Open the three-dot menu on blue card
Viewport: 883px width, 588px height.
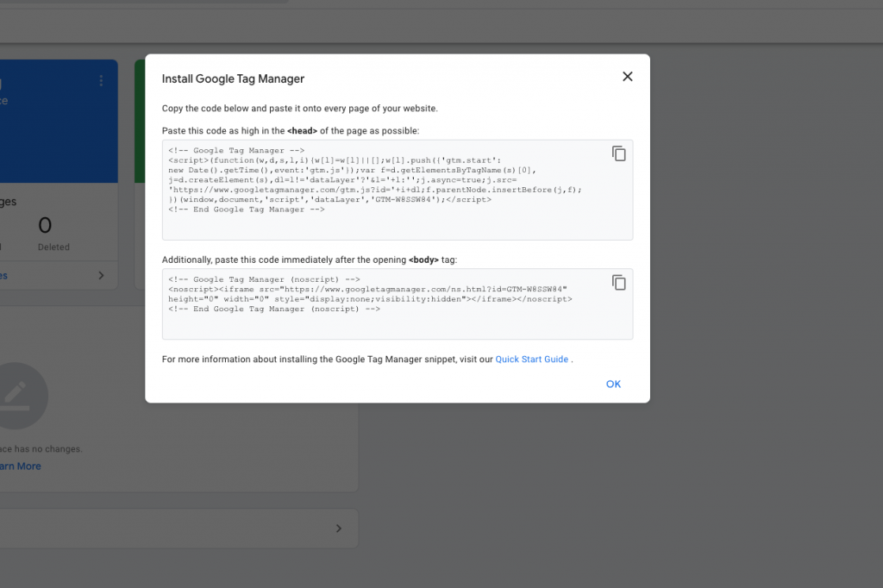point(102,80)
